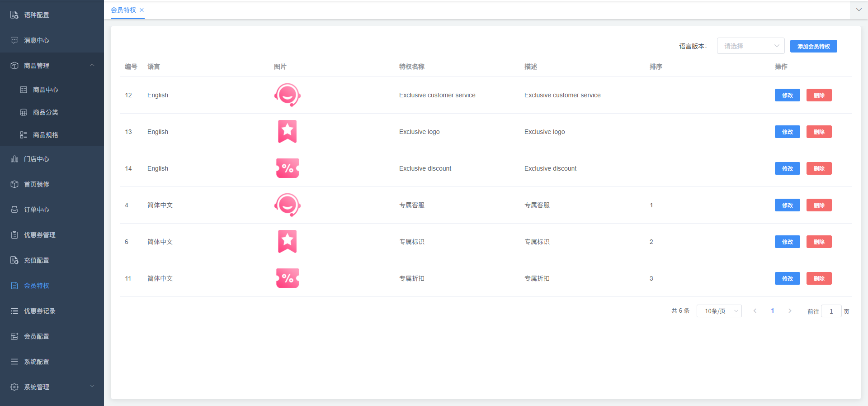This screenshot has width=868, height=406.
Task: Click the next page arrow in pagination
Action: coord(790,311)
